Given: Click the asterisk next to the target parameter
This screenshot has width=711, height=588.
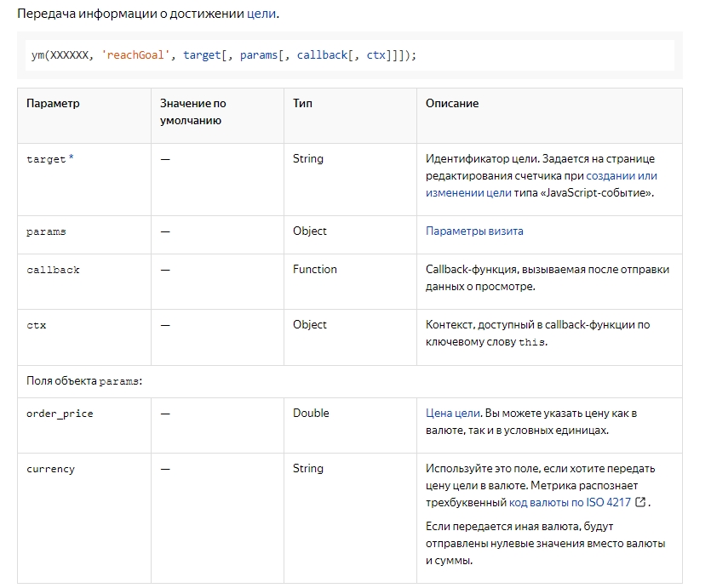Looking at the screenshot, I should tap(72, 157).
